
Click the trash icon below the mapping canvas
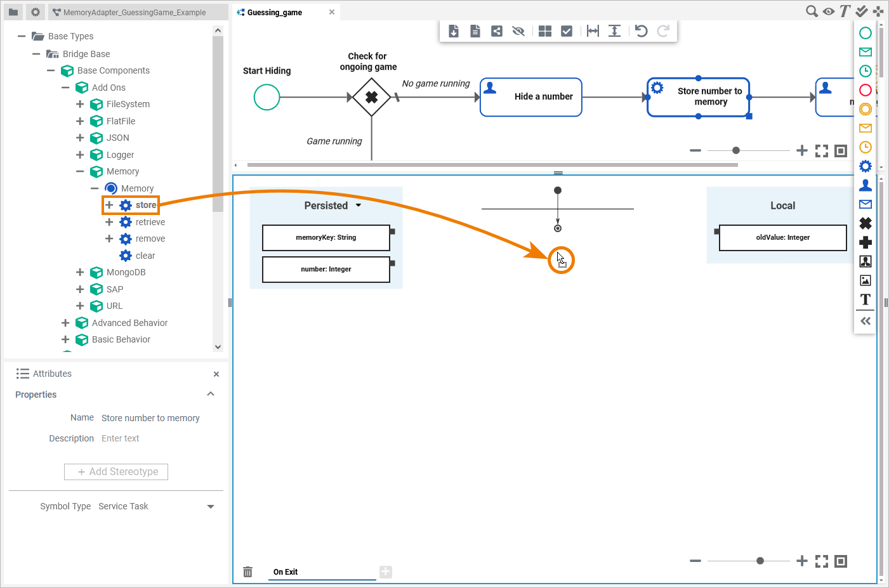[x=248, y=572]
